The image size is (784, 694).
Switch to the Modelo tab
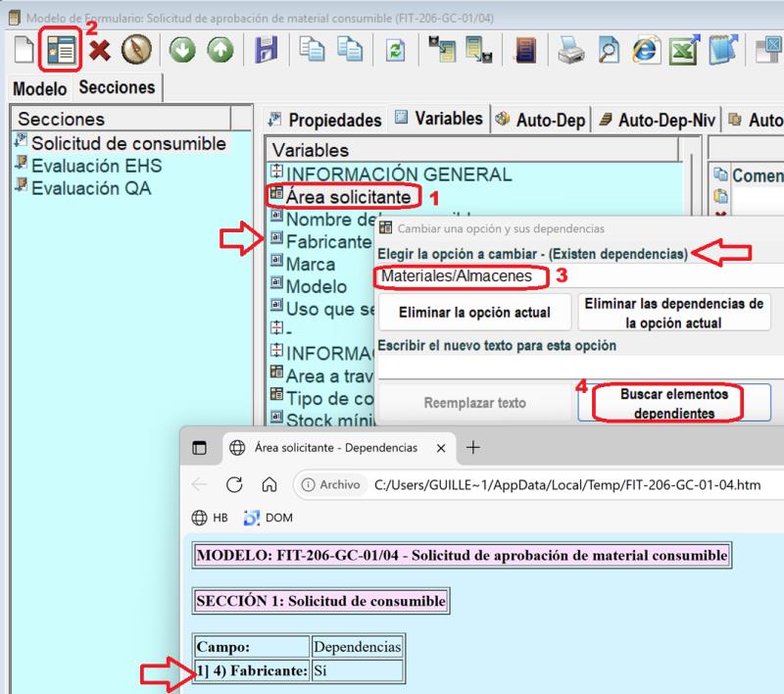tap(39, 88)
